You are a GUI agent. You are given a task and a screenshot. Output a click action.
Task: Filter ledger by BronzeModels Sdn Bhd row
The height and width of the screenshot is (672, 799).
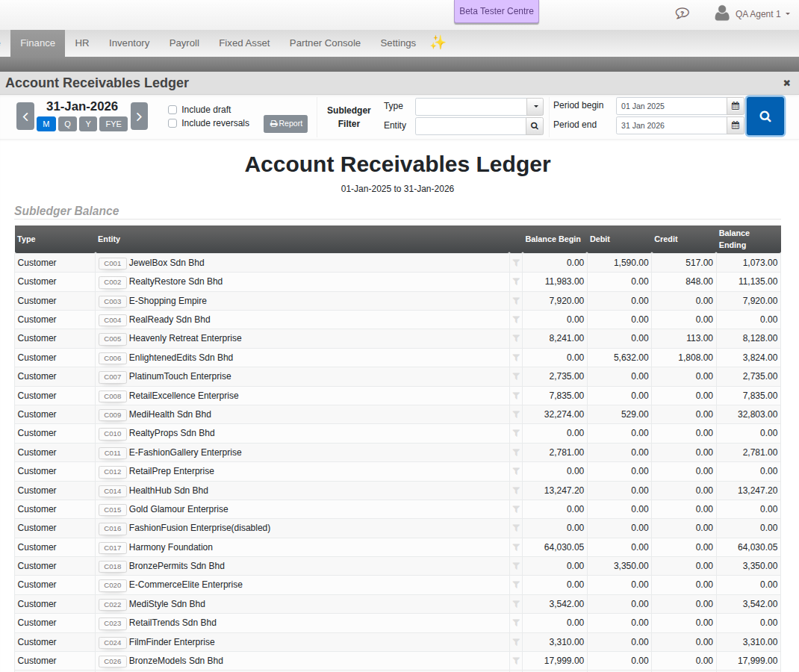coord(516,661)
